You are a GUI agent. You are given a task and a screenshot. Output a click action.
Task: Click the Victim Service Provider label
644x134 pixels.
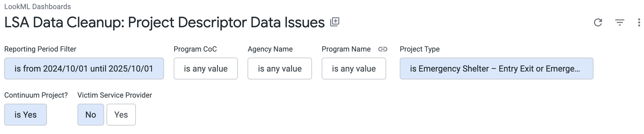114,95
